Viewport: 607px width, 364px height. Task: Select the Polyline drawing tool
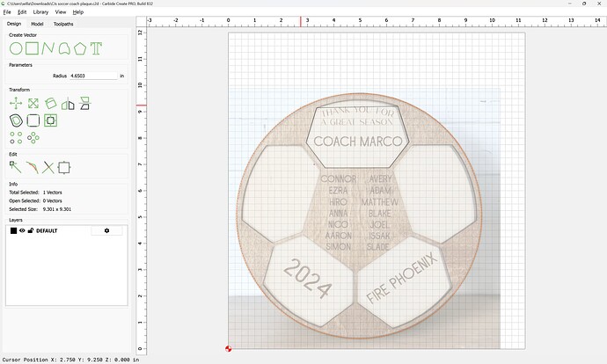48,48
